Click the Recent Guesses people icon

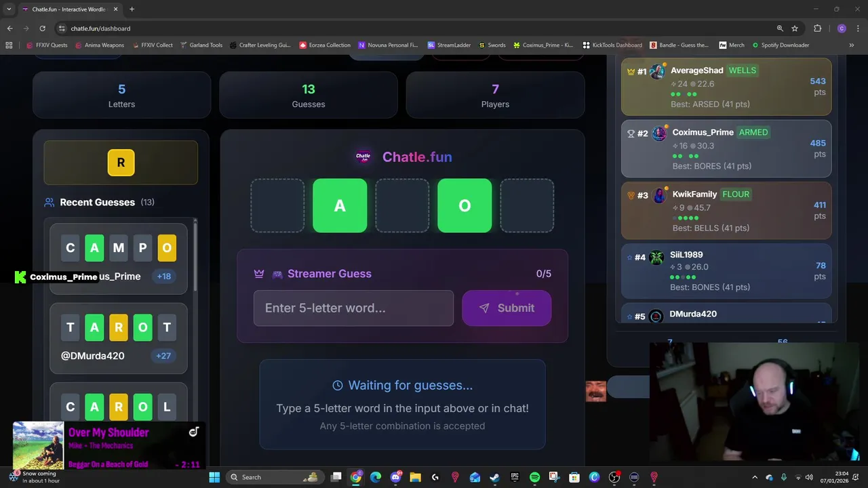49,202
